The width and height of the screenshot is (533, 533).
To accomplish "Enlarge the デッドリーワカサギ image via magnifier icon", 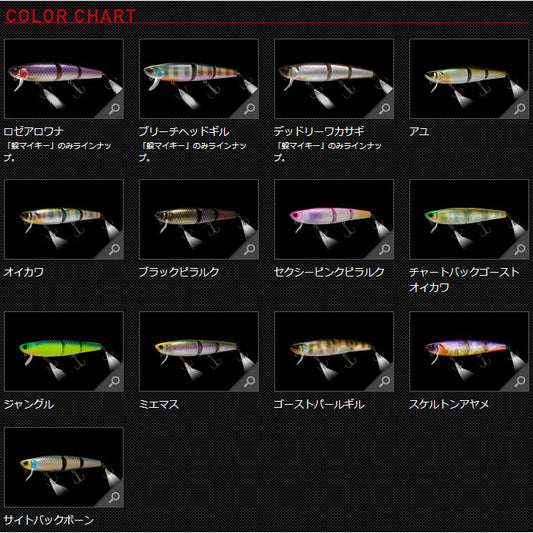I will 385,109.
